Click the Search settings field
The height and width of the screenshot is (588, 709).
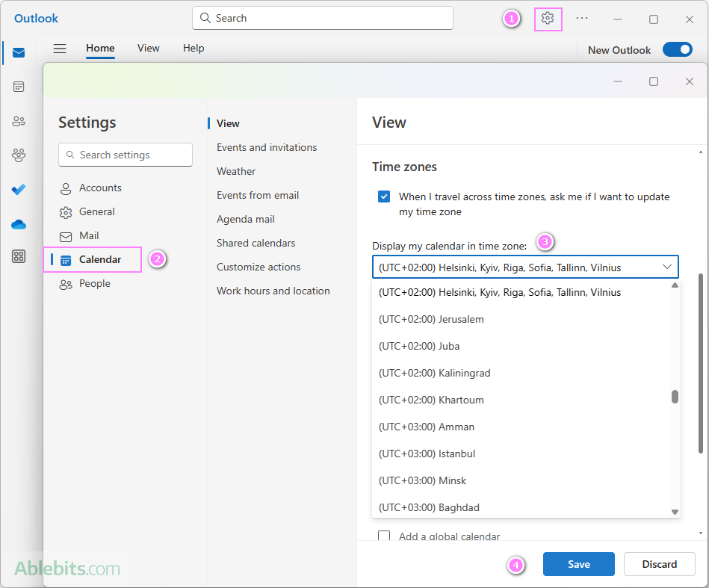125,155
